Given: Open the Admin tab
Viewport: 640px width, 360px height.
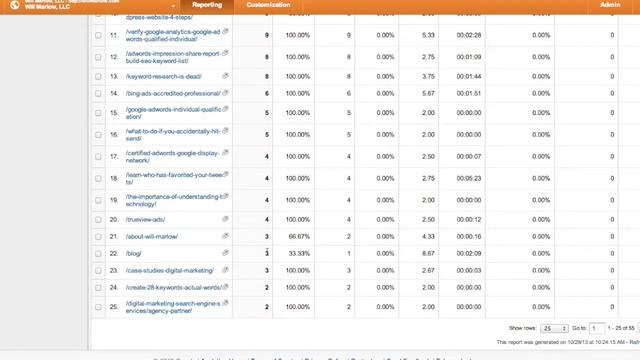Looking at the screenshot, I should (x=610, y=5).
